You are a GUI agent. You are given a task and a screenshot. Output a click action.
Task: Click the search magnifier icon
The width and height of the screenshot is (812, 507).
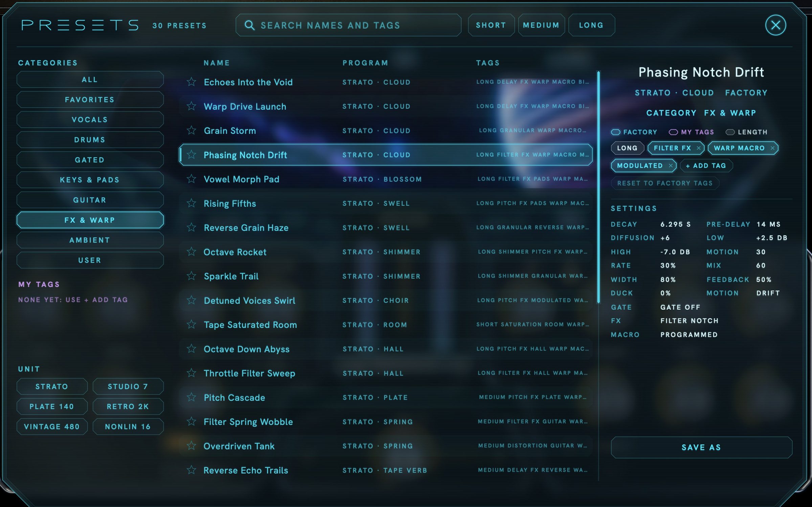[x=250, y=25]
